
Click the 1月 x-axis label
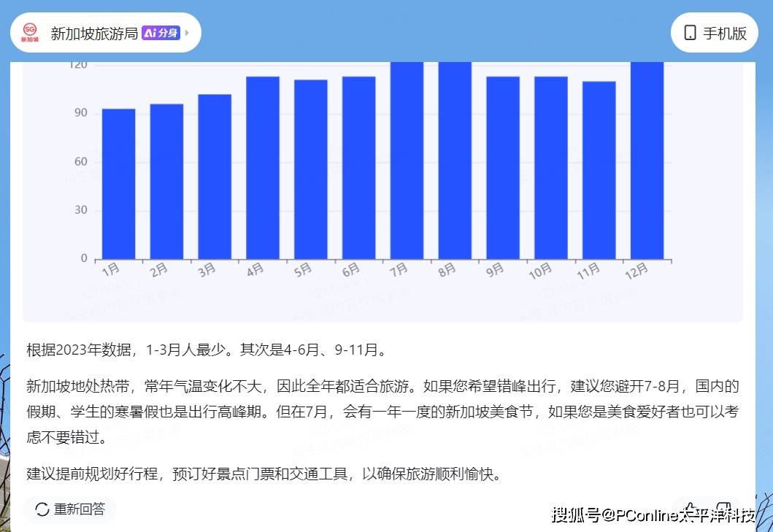coord(111,270)
